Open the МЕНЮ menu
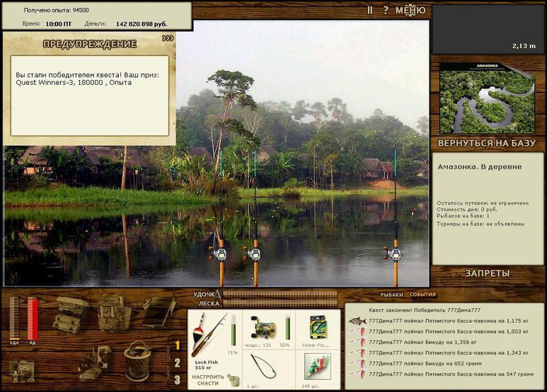The image size is (547, 392). pos(410,10)
